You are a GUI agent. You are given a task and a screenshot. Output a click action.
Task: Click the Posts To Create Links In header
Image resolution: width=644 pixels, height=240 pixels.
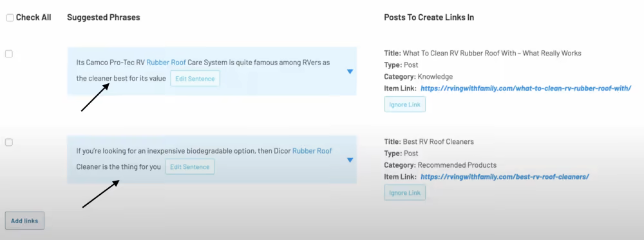429,17
